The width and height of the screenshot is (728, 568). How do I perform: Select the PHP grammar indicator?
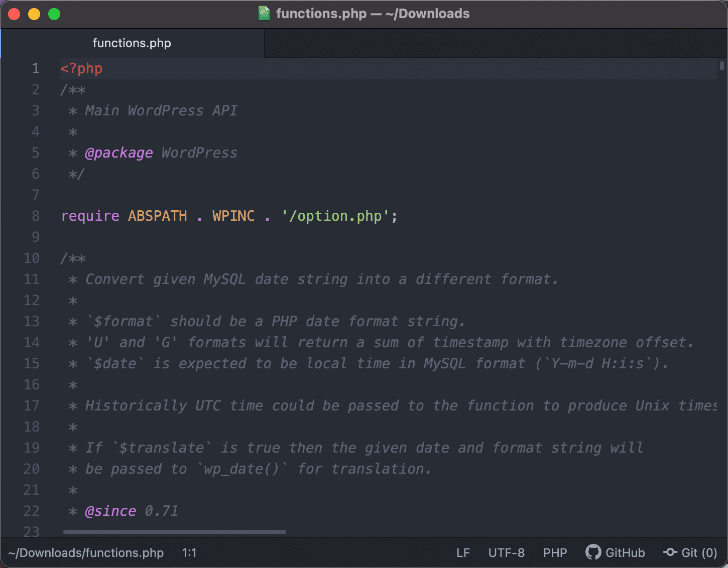click(554, 552)
